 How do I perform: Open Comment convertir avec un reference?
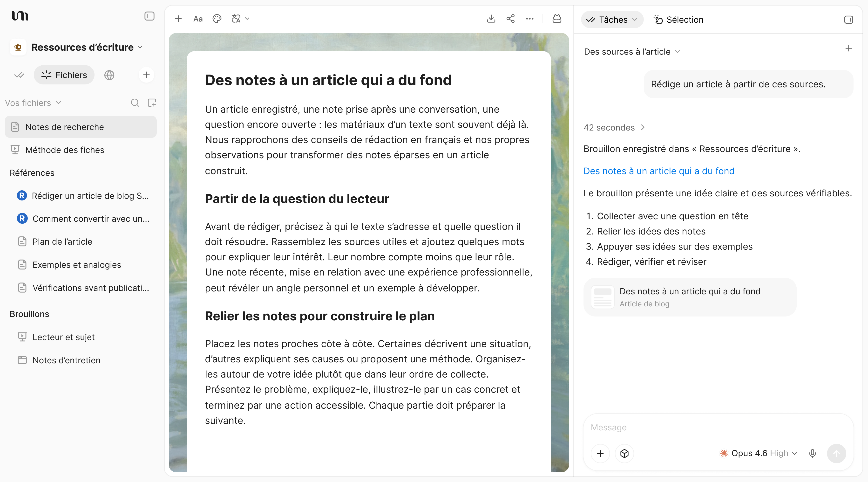[x=83, y=219]
